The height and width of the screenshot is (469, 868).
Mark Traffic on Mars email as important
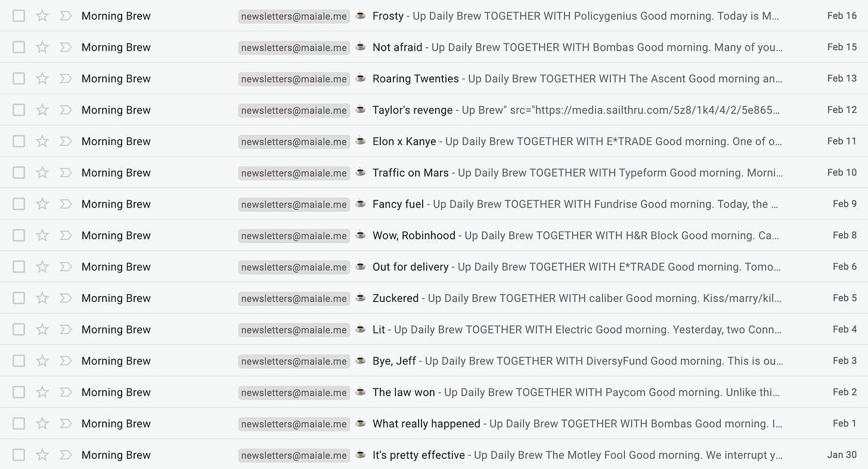point(66,172)
